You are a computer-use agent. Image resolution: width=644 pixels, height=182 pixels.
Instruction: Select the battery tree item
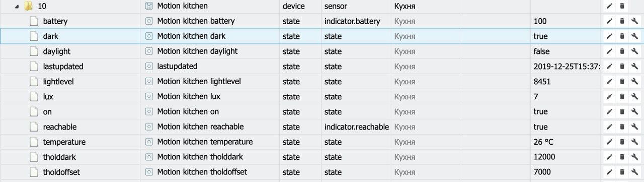tap(55, 21)
